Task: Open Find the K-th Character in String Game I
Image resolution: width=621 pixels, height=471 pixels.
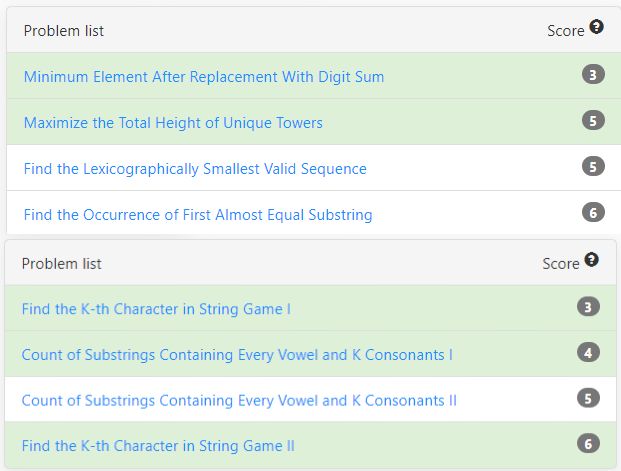Action: pyautogui.click(x=156, y=309)
